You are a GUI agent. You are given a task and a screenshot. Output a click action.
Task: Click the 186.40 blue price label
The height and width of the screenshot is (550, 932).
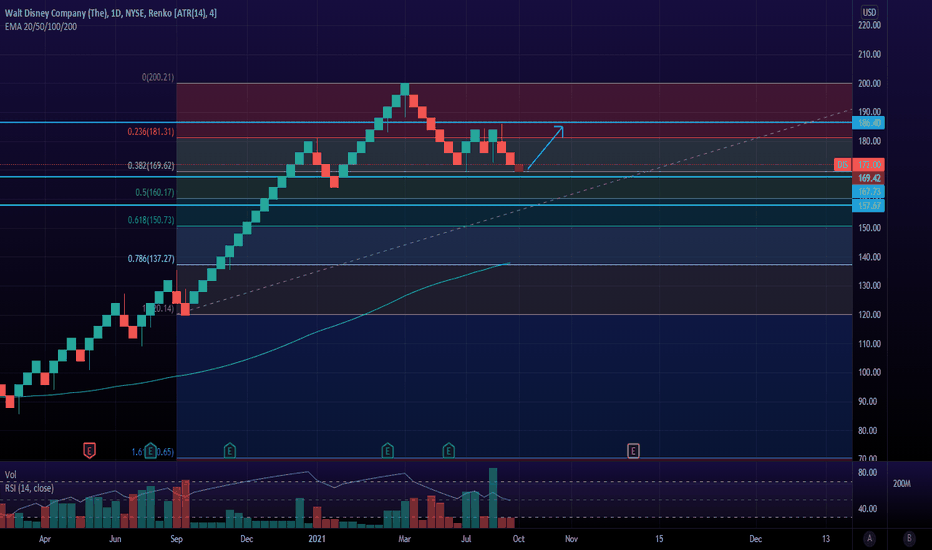[868, 123]
